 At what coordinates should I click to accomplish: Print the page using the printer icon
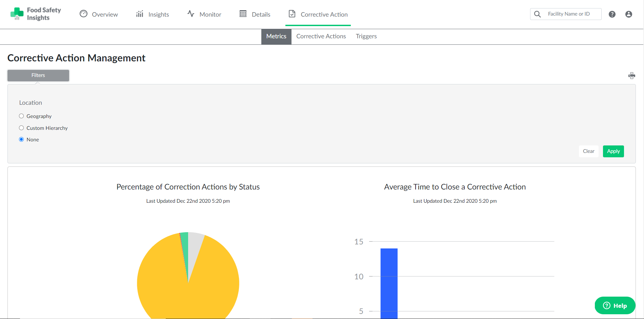[x=632, y=75]
